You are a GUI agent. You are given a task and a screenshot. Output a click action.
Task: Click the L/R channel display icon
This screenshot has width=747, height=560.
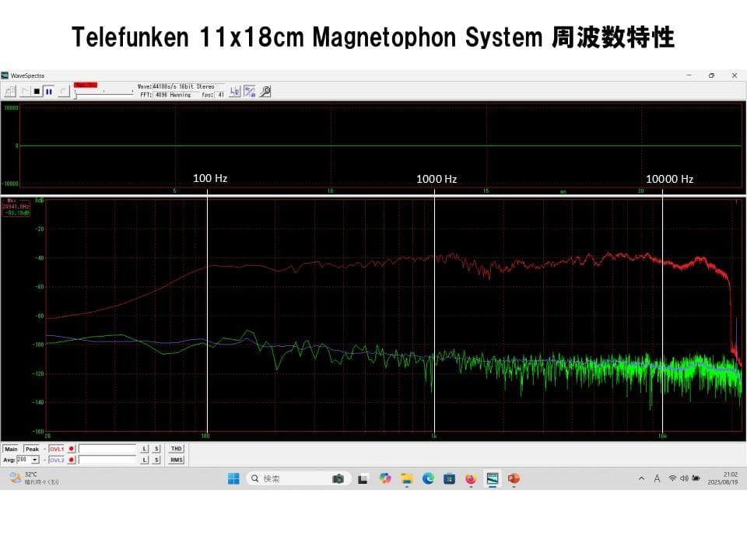click(x=234, y=91)
